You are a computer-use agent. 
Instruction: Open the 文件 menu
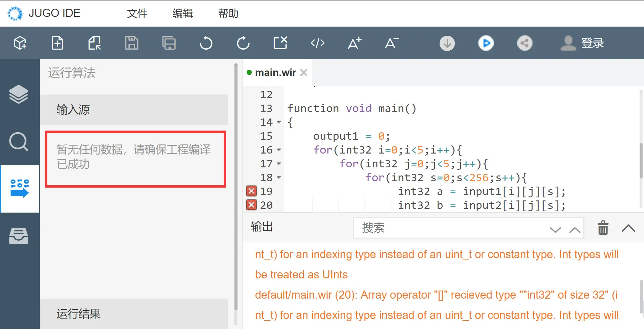click(137, 13)
